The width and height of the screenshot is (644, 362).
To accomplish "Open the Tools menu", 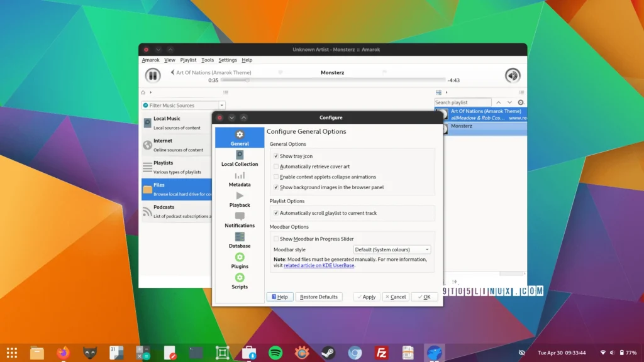I will [x=208, y=60].
